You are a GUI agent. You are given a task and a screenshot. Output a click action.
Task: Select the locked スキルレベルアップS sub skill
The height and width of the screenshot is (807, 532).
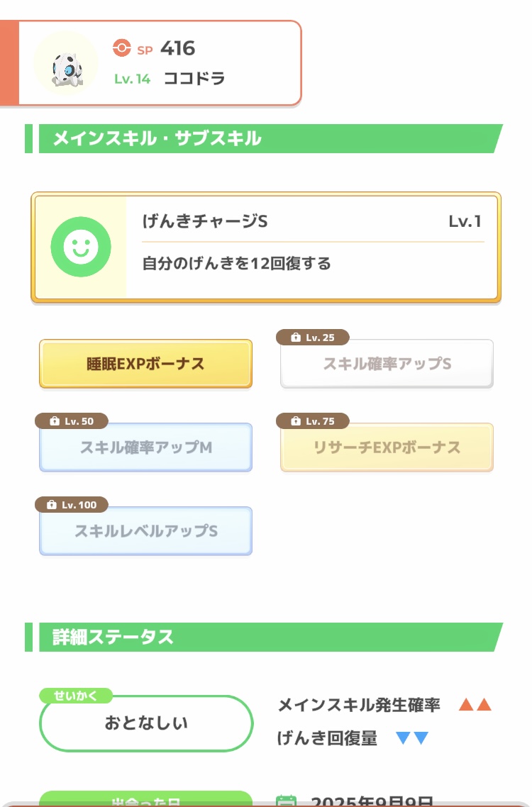coord(145,532)
